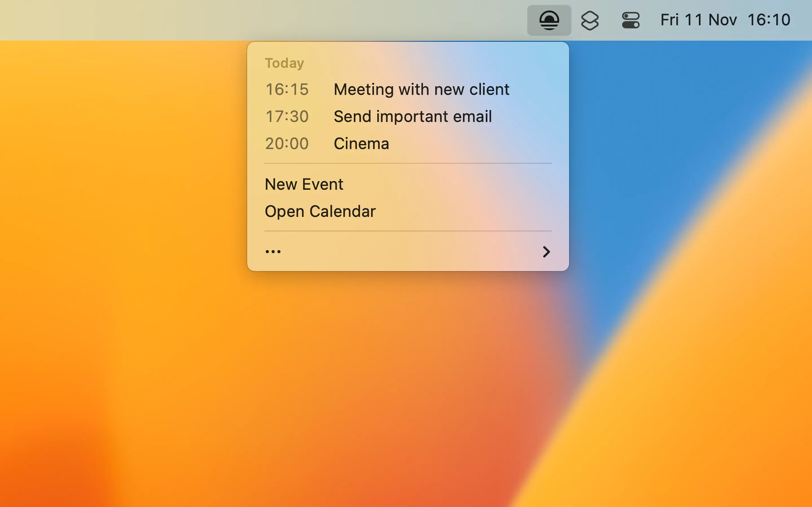Open Control Center from the menu bar

point(630,20)
